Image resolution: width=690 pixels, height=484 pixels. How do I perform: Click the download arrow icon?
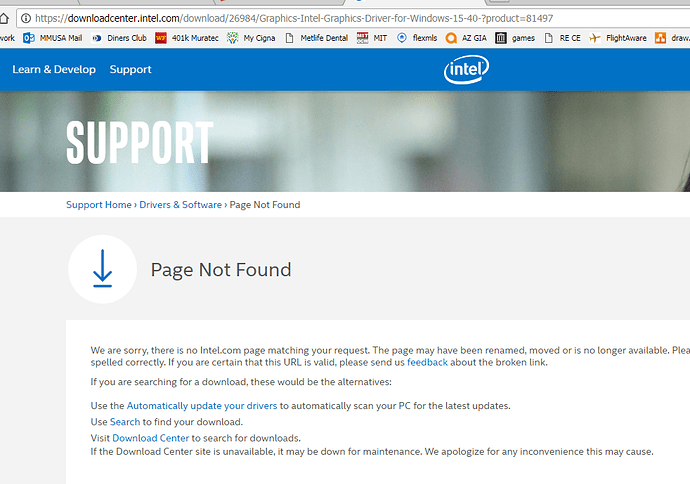click(103, 269)
